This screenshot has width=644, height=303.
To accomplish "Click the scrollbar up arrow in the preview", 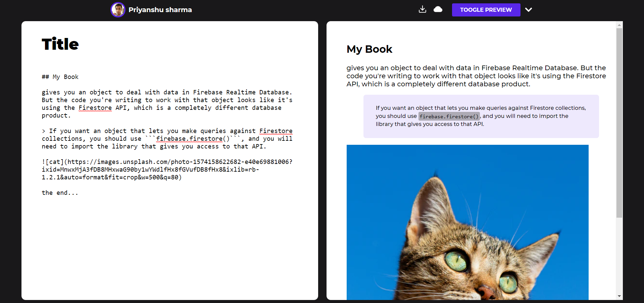I will point(619,25).
